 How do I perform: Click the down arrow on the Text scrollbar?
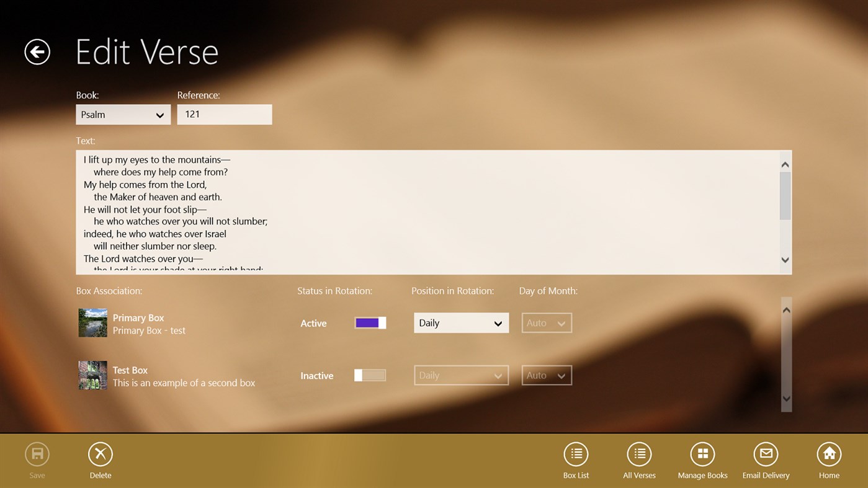784,260
